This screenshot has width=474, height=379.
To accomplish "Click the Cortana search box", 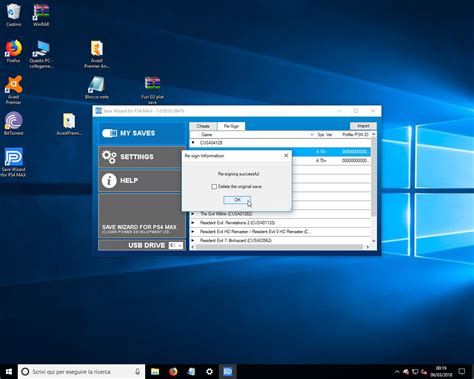I will click(81, 371).
